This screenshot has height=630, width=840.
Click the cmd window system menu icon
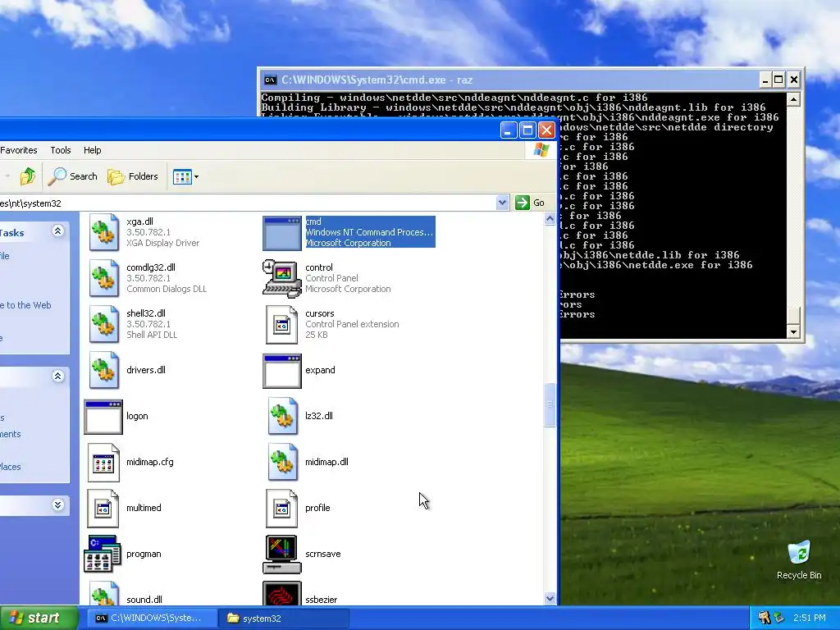271,80
